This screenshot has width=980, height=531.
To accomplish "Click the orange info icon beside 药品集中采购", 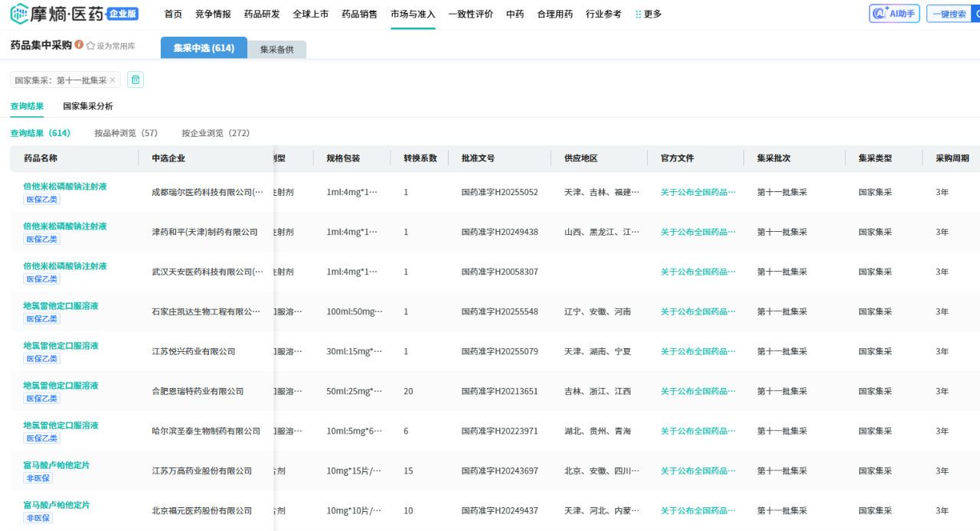I will (80, 45).
